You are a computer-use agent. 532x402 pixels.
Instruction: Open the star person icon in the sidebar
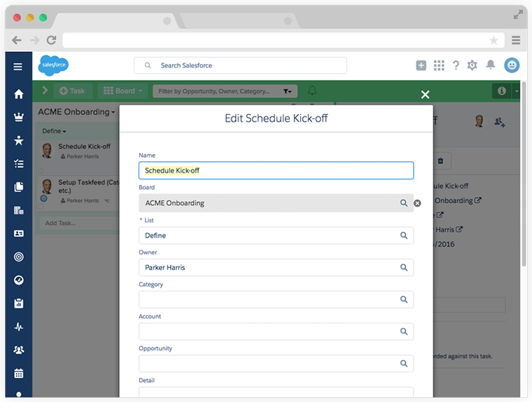coord(19,140)
